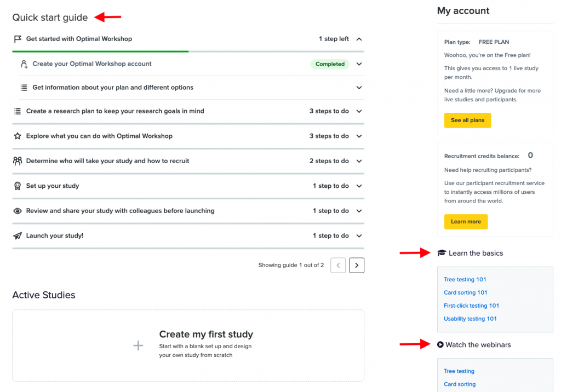Screen dimensions: 561x392
Task: Click the play icon by Watch the webinars
Action: pos(440,345)
